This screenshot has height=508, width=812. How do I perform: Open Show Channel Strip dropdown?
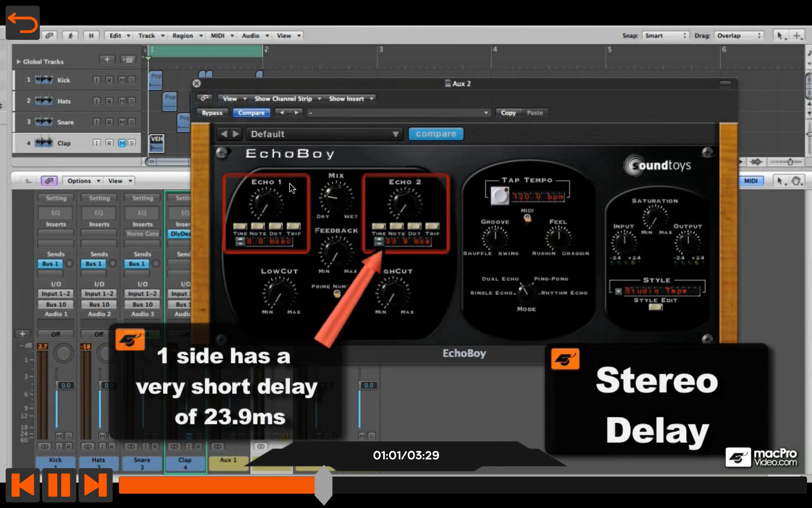(x=287, y=98)
